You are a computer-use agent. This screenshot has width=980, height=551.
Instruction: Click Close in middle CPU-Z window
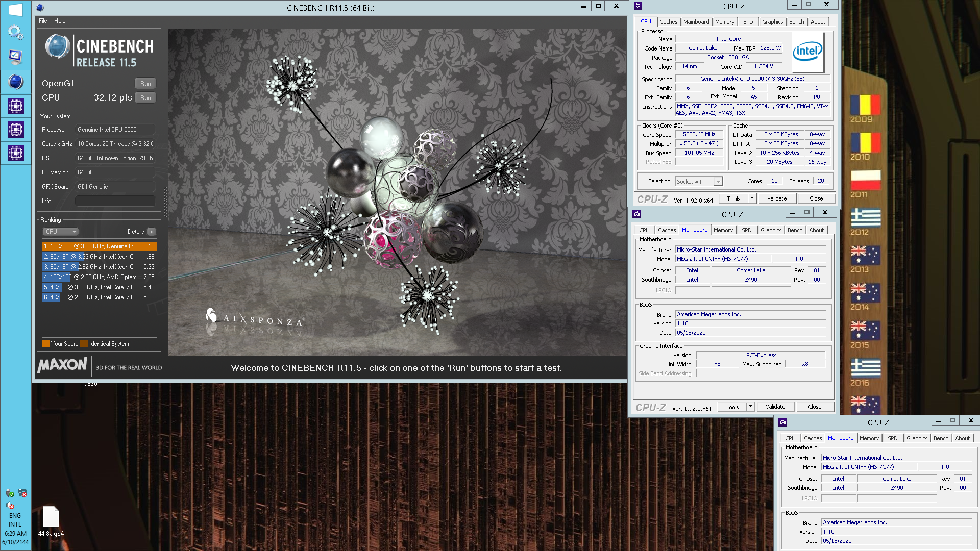(815, 407)
